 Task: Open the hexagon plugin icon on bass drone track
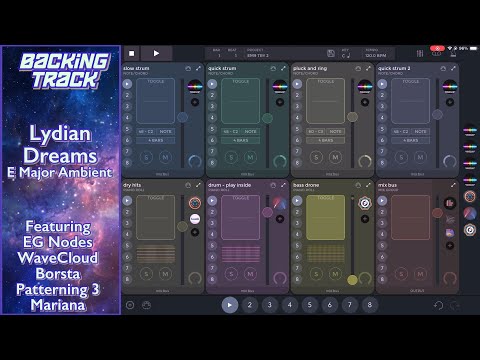pos(365,203)
